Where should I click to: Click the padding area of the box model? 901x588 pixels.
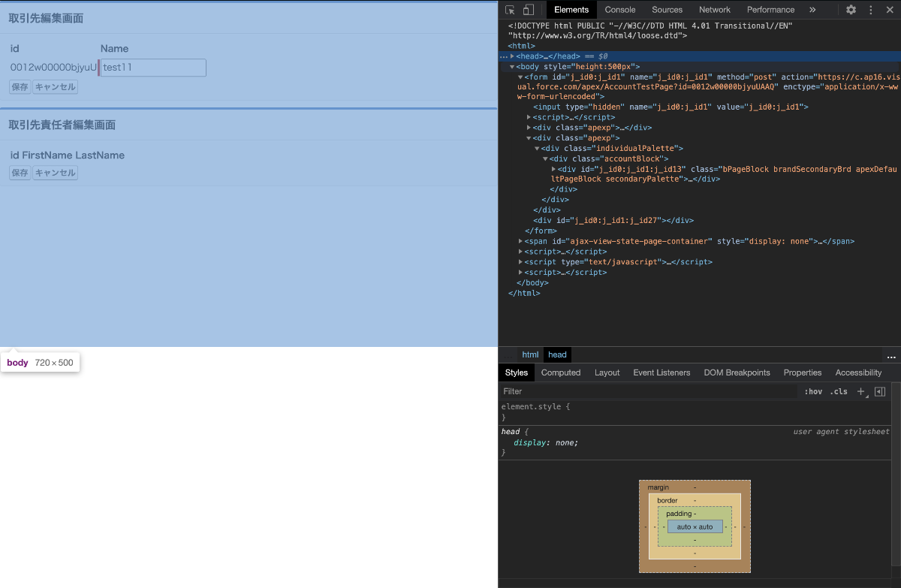680,514
